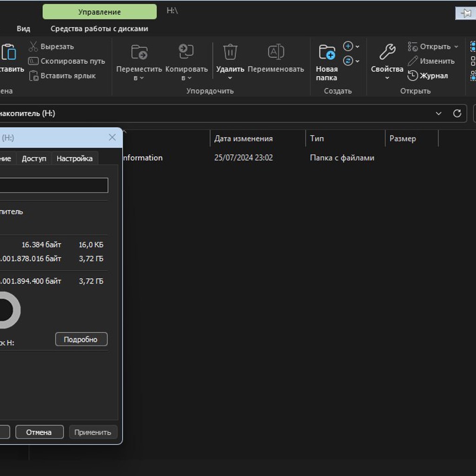Click the Удалить trash can icon
The height and width of the screenshot is (476, 476).
pyautogui.click(x=230, y=52)
